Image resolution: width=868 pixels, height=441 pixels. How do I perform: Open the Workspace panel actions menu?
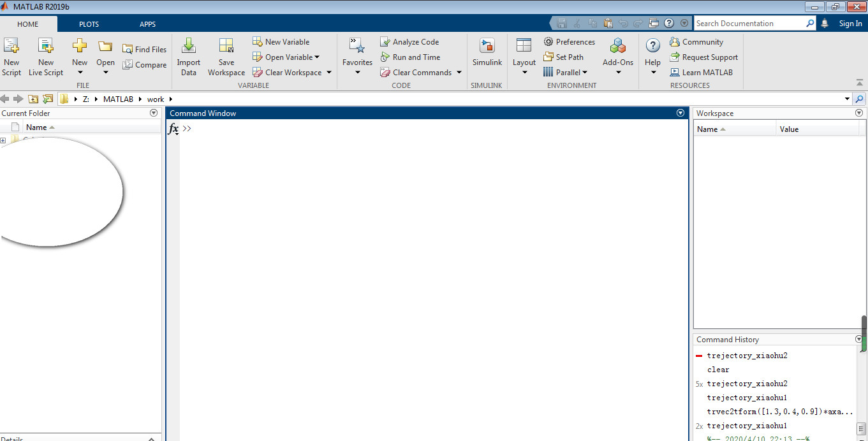coord(858,113)
